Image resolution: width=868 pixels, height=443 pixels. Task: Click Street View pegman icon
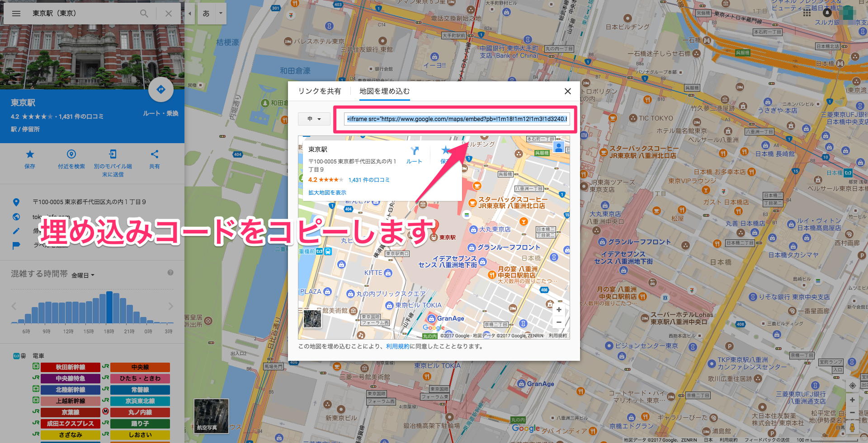[x=852, y=427]
